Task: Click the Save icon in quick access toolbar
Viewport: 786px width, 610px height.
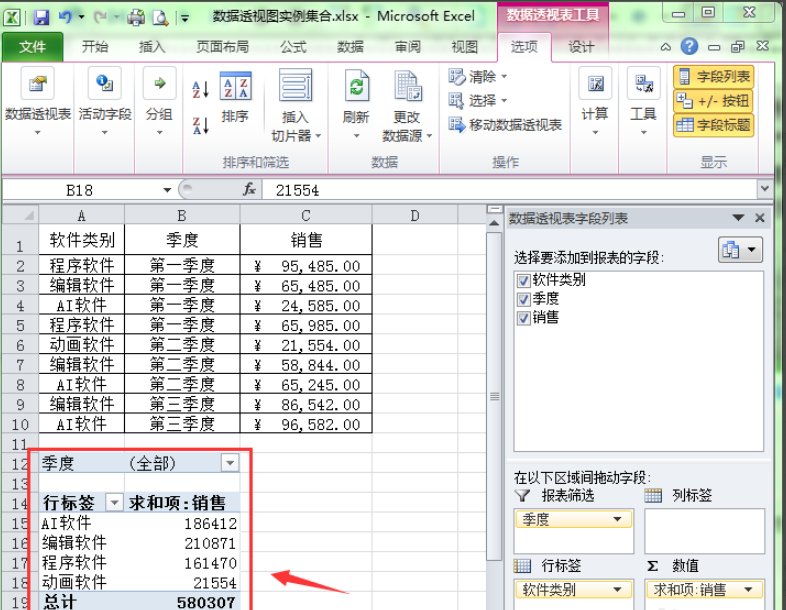Action: 41,18
